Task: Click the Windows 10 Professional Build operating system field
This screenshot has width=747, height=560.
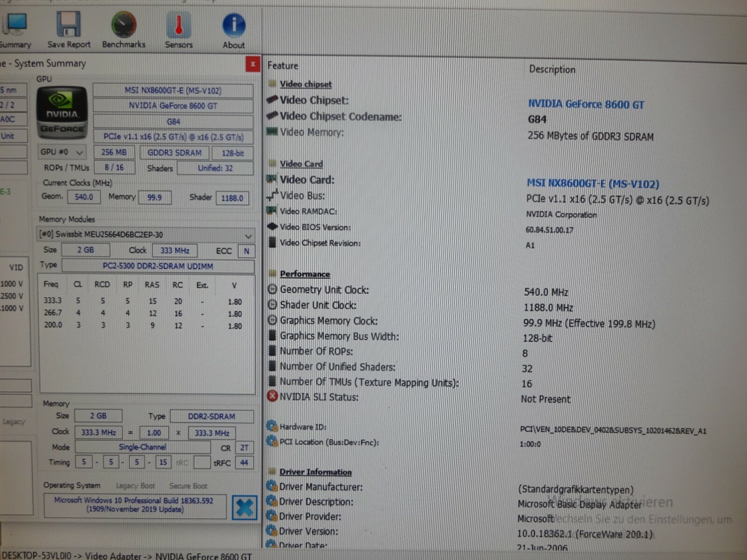Action: [x=135, y=505]
